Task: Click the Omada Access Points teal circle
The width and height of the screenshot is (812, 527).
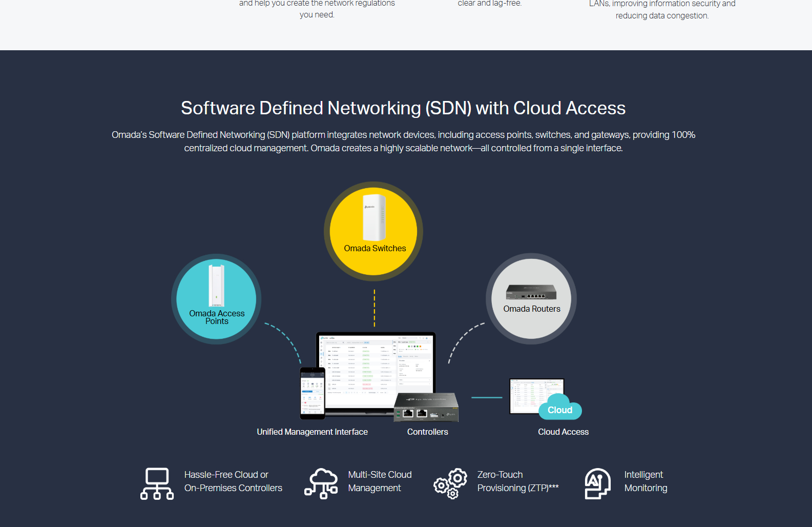Action: point(216,299)
